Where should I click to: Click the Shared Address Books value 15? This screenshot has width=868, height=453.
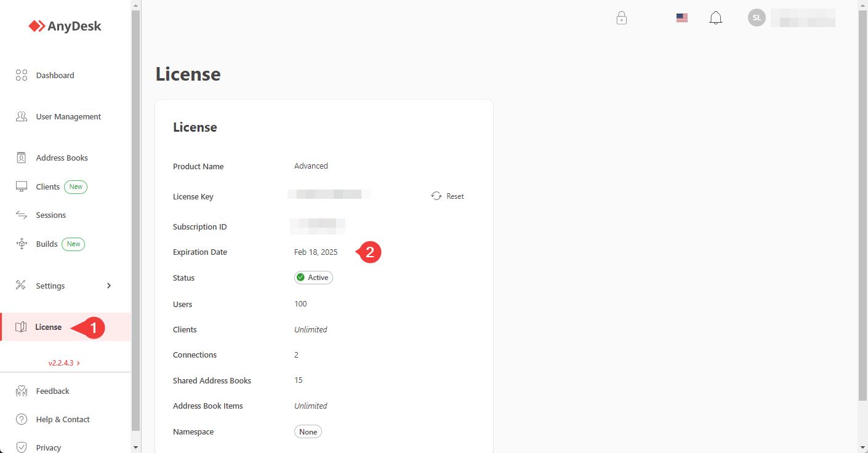click(x=298, y=380)
